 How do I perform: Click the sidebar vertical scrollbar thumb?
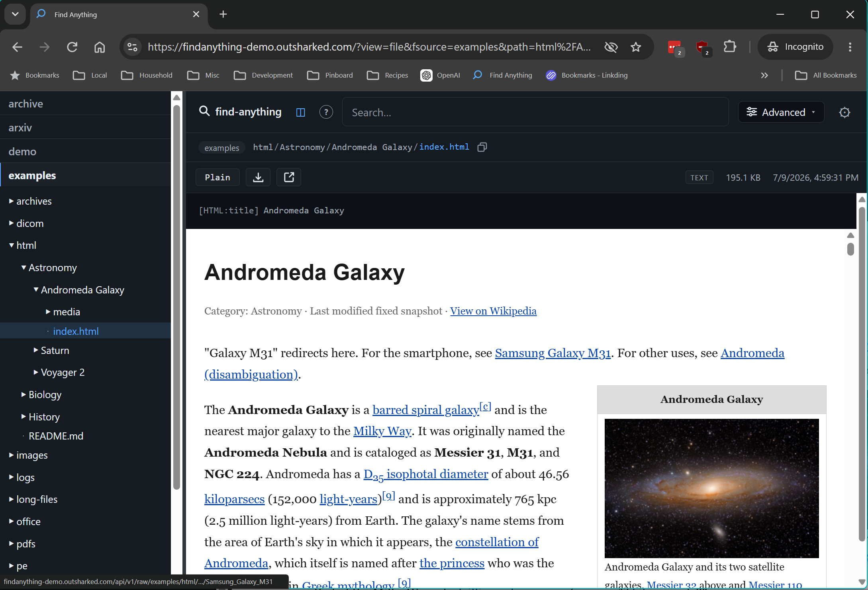(176, 297)
